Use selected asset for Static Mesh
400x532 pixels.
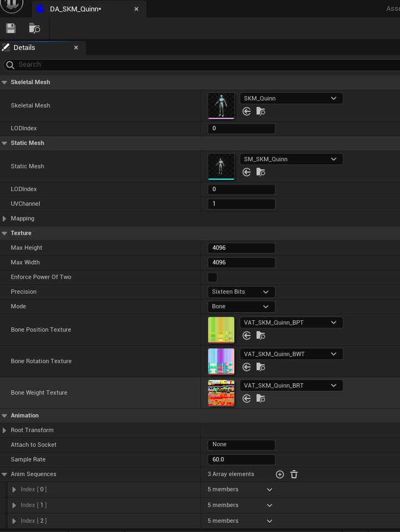point(247,172)
